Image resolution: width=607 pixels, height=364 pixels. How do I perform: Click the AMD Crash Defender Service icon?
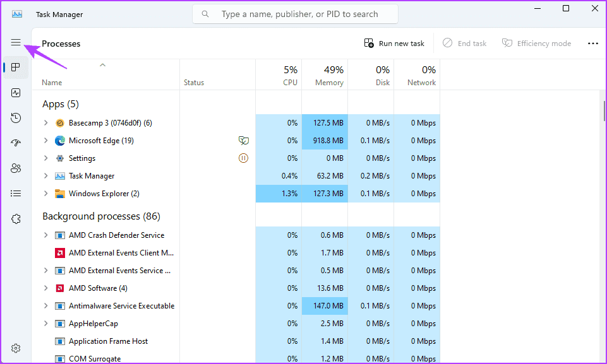[59, 235]
